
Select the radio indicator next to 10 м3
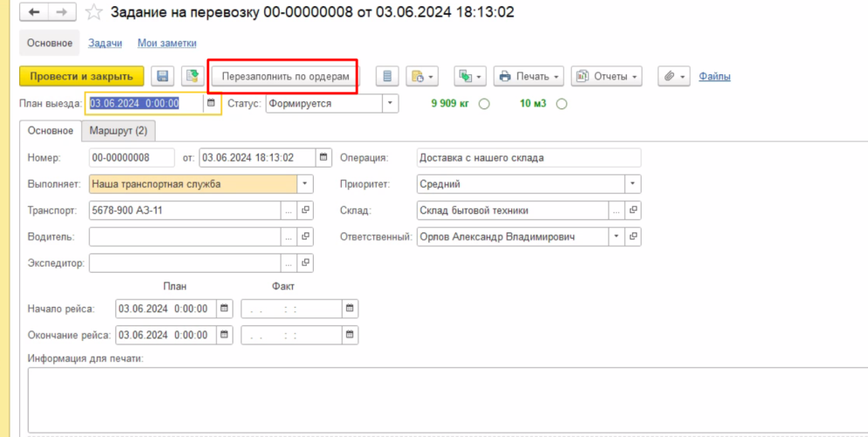click(561, 104)
